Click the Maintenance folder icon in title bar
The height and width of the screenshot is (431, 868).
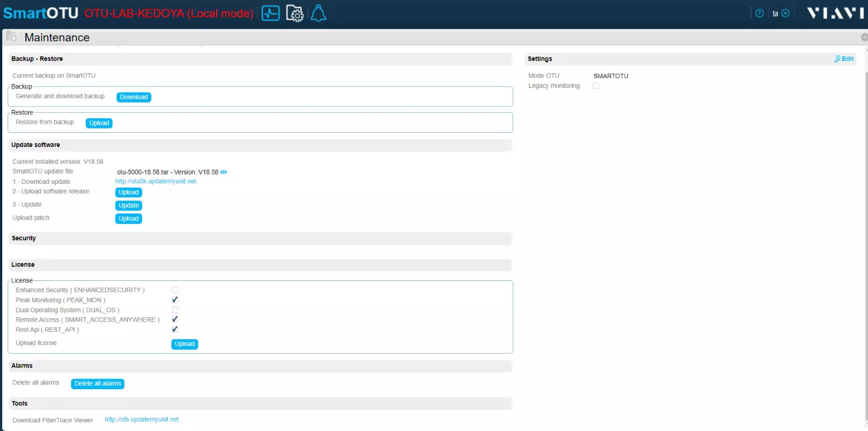pyautogui.click(x=11, y=37)
